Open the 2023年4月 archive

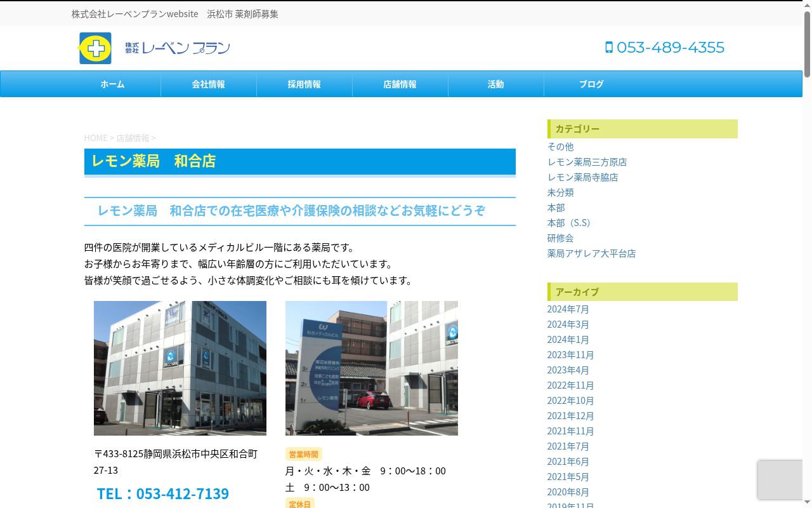[568, 370]
